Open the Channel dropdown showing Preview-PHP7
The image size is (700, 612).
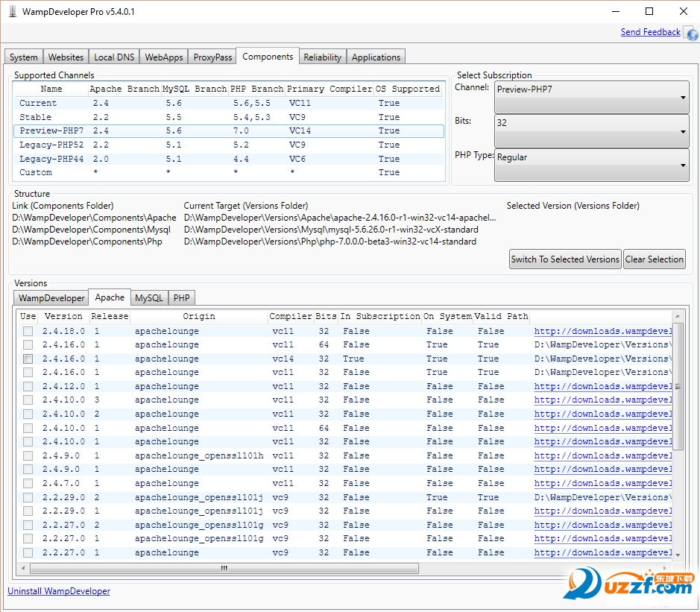click(592, 96)
